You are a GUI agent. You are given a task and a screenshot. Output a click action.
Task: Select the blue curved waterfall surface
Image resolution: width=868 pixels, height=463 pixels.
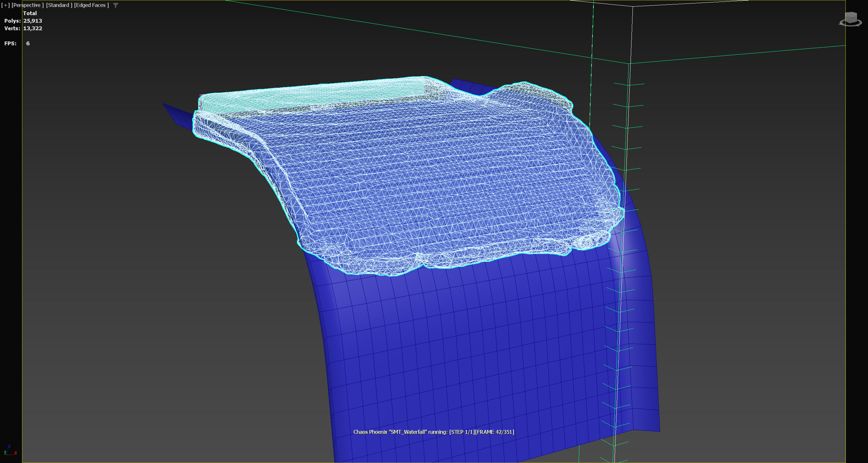(x=472, y=354)
